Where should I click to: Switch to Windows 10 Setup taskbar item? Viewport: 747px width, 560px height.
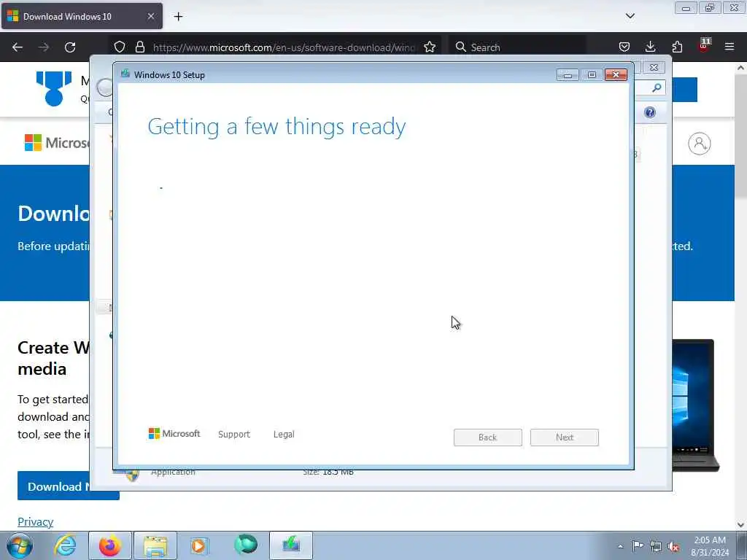click(291, 545)
